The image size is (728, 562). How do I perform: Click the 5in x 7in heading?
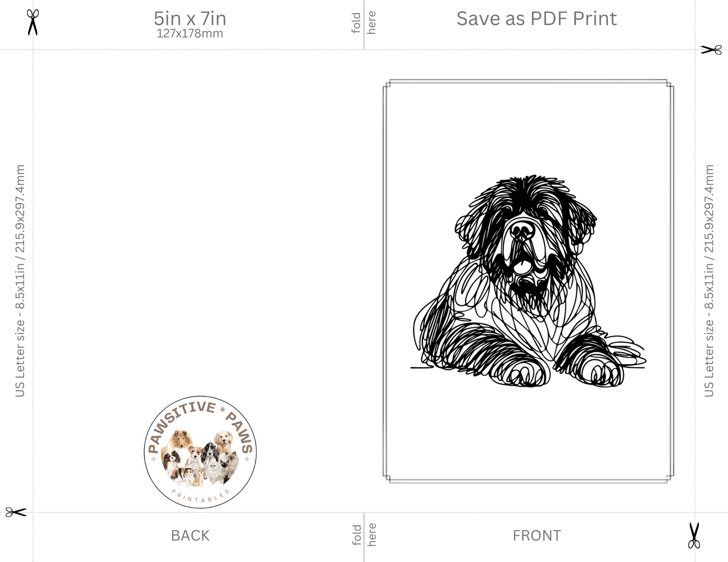[x=190, y=18]
